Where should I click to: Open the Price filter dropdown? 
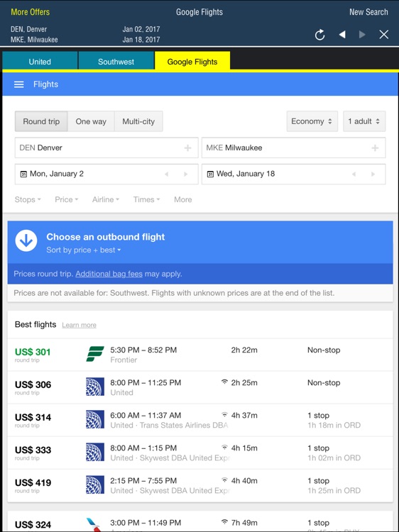(x=67, y=199)
